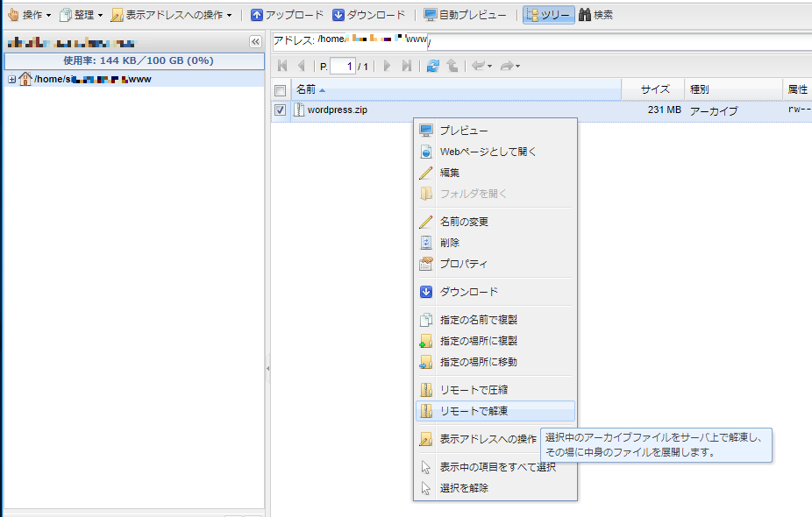
Task: Go to the last page
Action: pyautogui.click(x=407, y=66)
